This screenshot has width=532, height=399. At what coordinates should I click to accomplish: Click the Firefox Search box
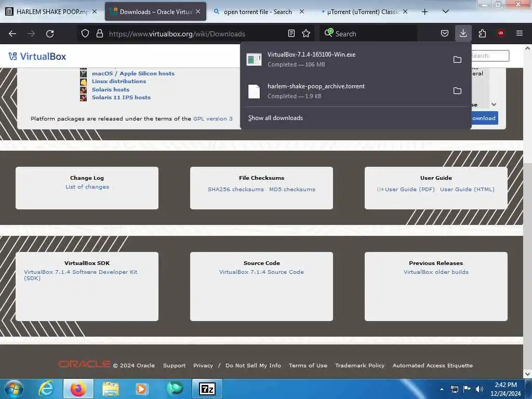click(x=368, y=34)
